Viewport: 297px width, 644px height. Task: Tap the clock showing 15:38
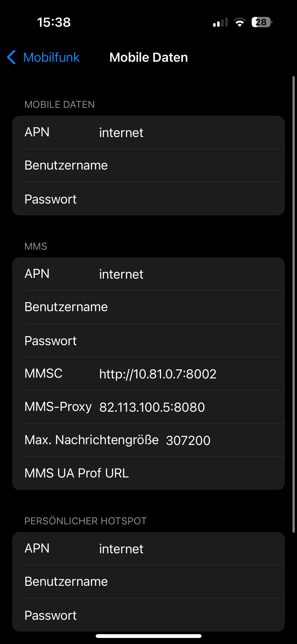coord(54,22)
